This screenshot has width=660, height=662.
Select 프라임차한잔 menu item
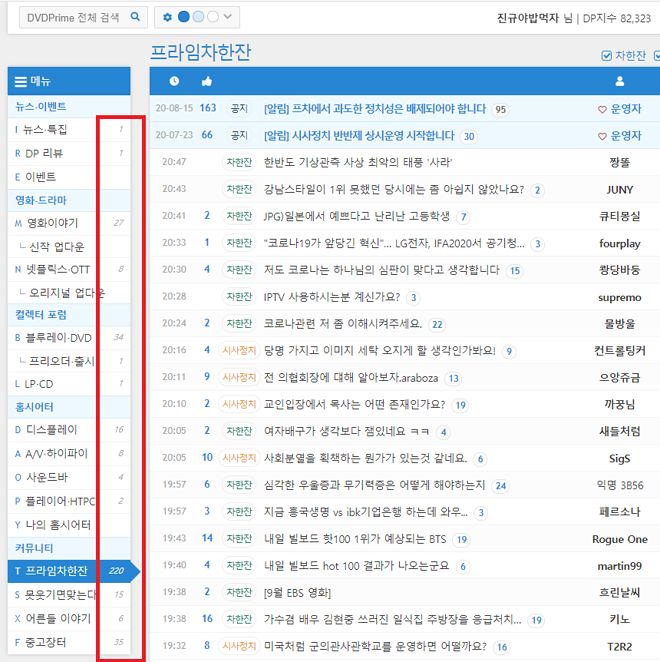click(x=69, y=571)
